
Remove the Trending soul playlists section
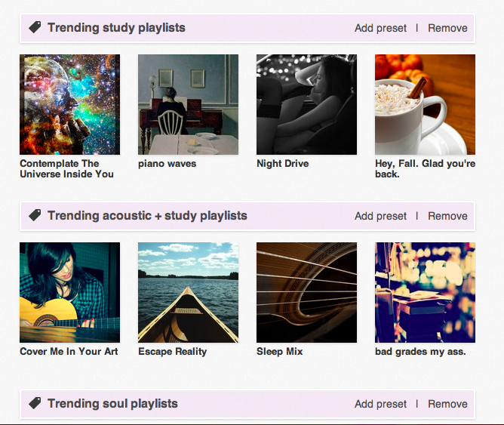pos(447,404)
